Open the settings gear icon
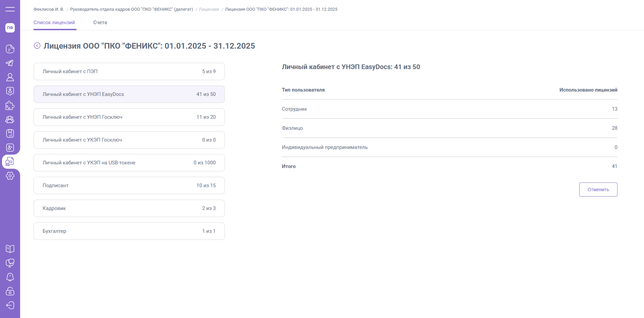 pyautogui.click(x=10, y=176)
